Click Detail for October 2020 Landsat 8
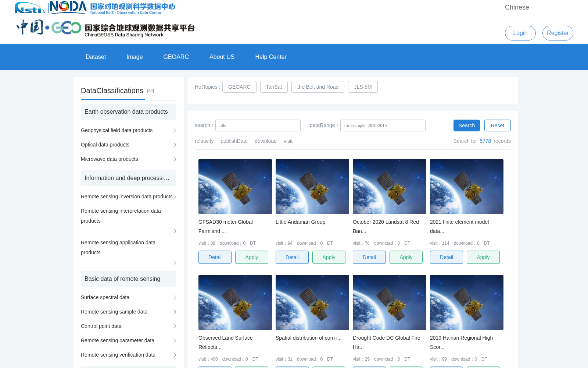 pyautogui.click(x=369, y=257)
